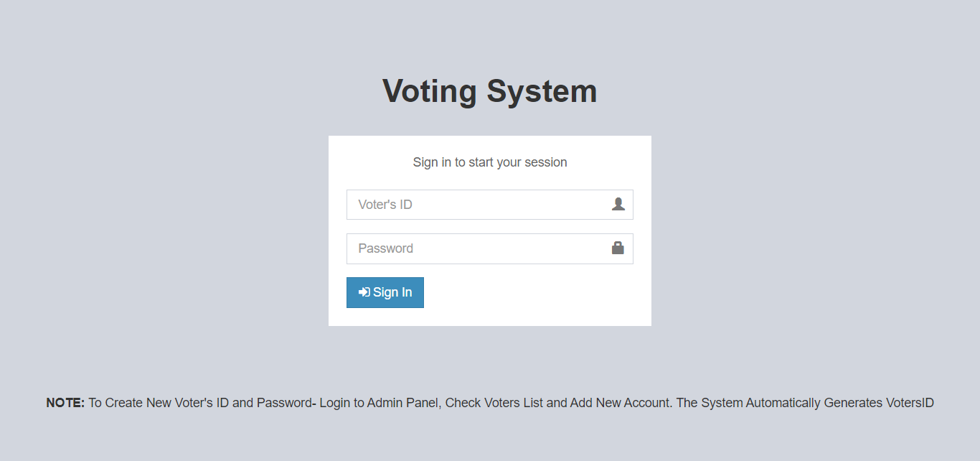This screenshot has height=461, width=980.
Task: Click the blue Sign In button to log in
Action: pyautogui.click(x=385, y=292)
